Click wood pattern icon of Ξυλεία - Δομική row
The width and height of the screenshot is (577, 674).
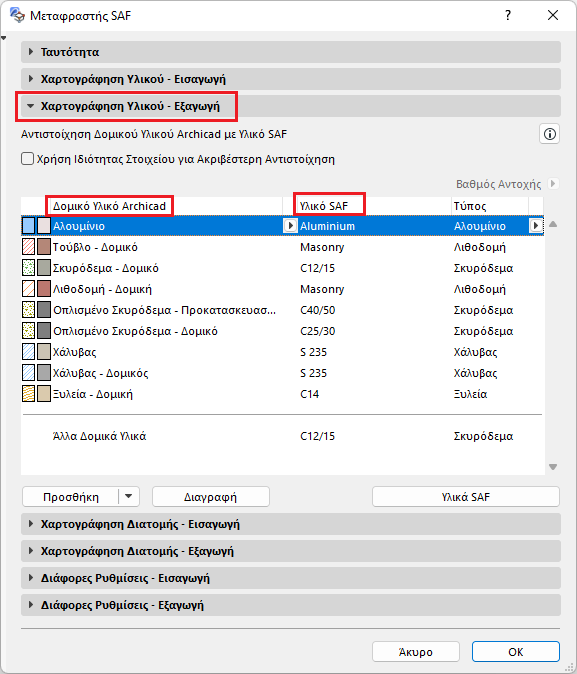[28, 394]
